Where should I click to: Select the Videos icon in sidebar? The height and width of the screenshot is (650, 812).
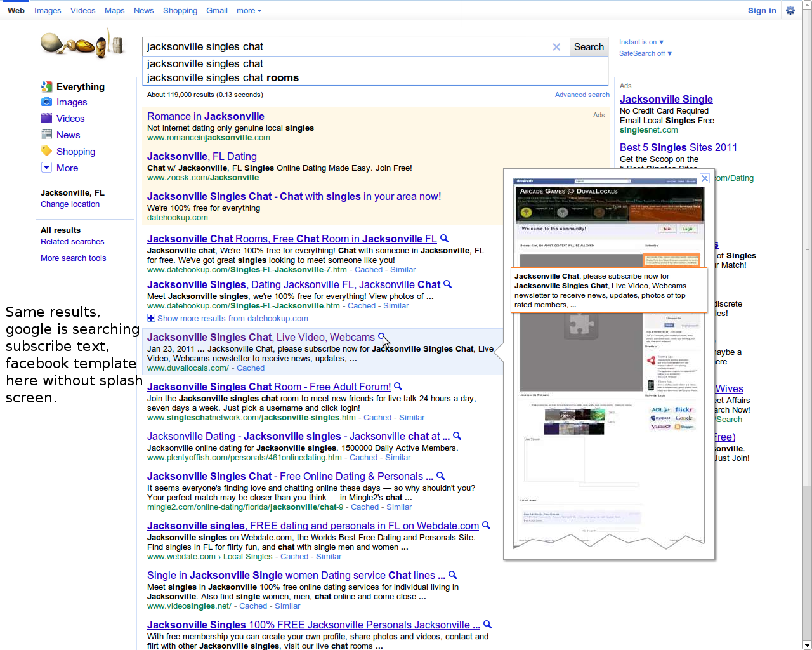click(46, 118)
